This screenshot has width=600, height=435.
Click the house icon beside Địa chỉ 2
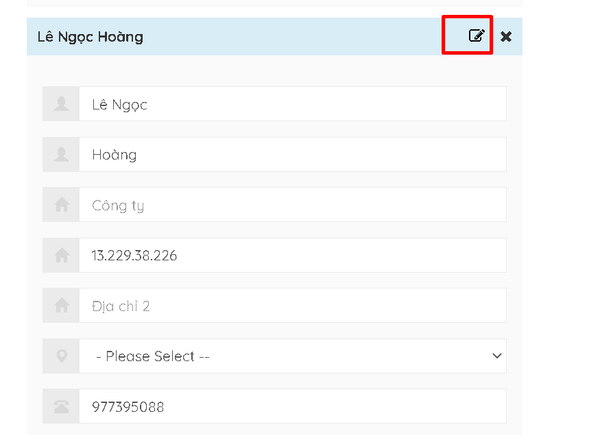point(61,305)
